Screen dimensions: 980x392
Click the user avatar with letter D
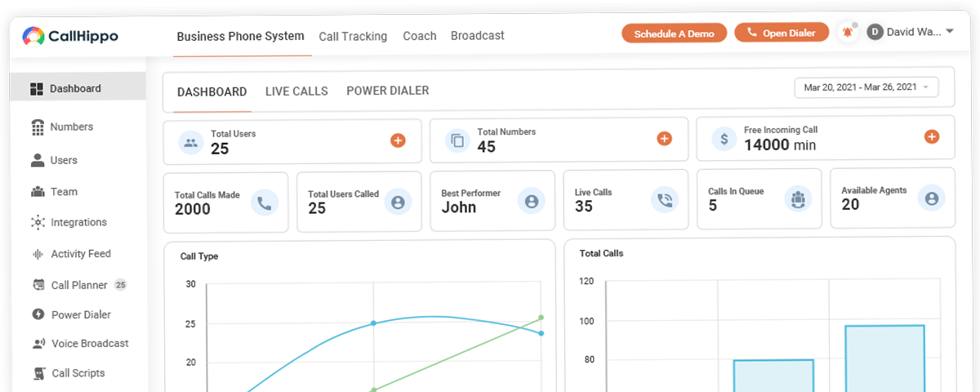click(875, 32)
